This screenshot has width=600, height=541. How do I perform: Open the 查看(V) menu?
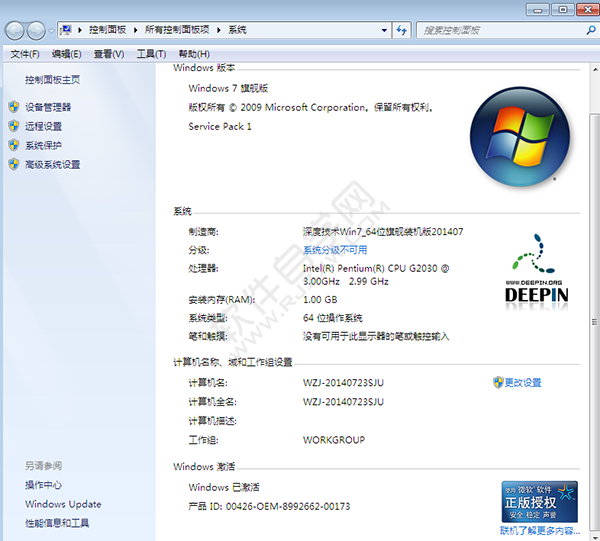[109, 54]
